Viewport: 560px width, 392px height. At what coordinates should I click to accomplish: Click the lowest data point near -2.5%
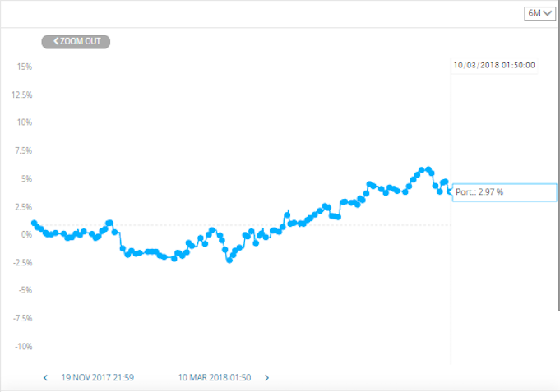229,261
